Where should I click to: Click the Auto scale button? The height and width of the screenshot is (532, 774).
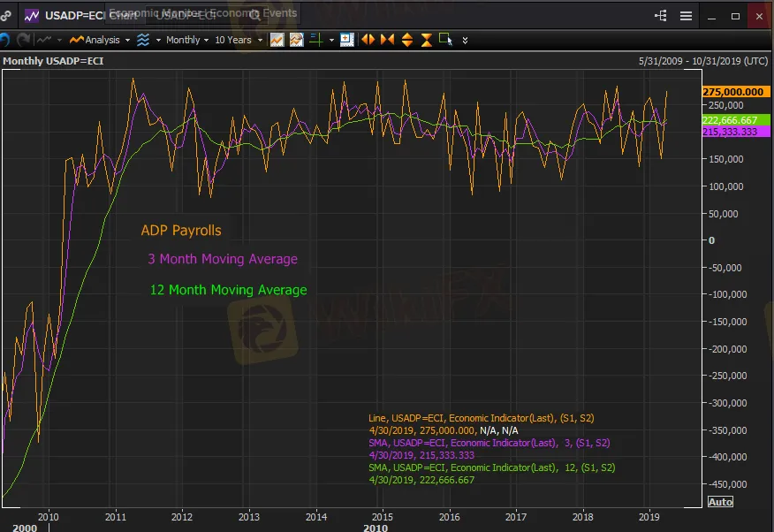pyautogui.click(x=719, y=502)
